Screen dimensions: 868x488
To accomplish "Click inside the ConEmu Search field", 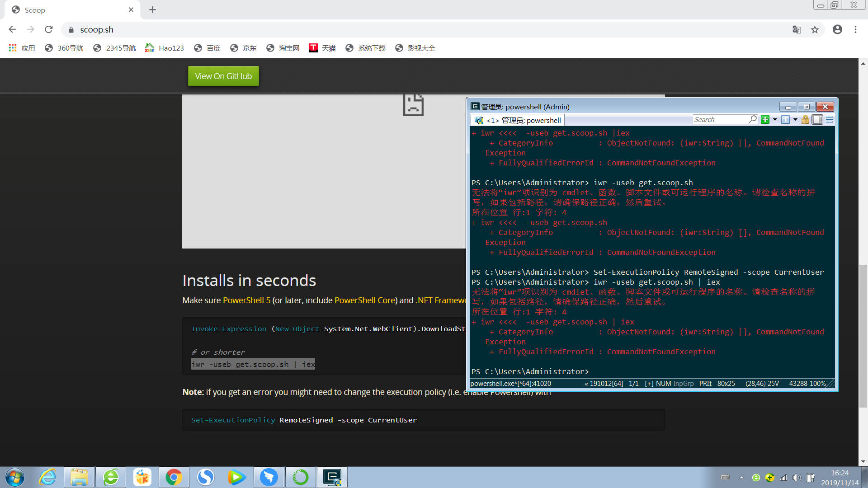I will click(723, 119).
